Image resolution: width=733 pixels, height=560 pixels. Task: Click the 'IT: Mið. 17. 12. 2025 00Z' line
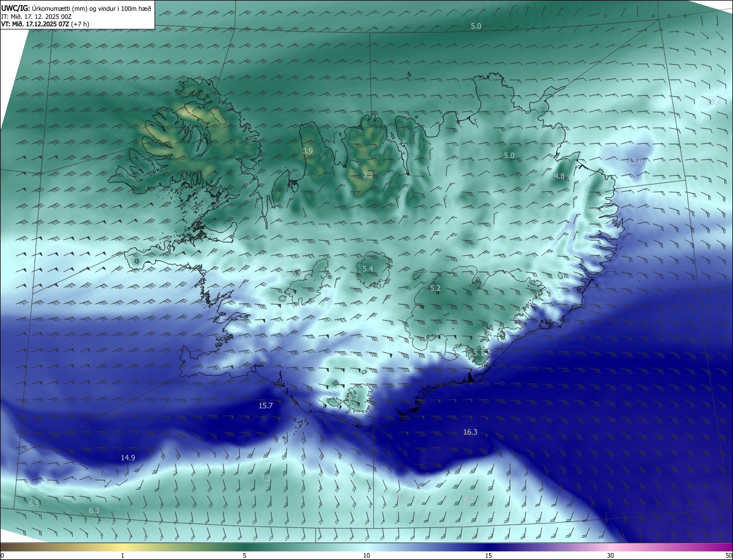pos(36,17)
